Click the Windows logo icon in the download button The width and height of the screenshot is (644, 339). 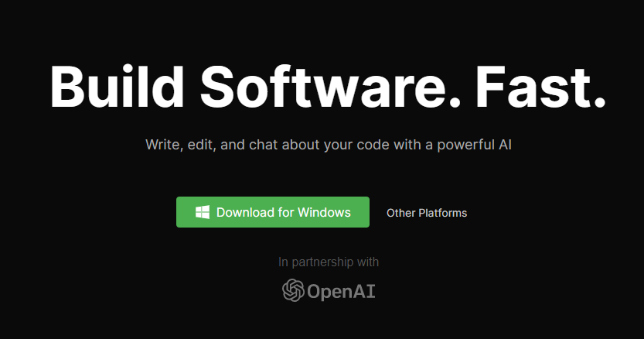(203, 212)
